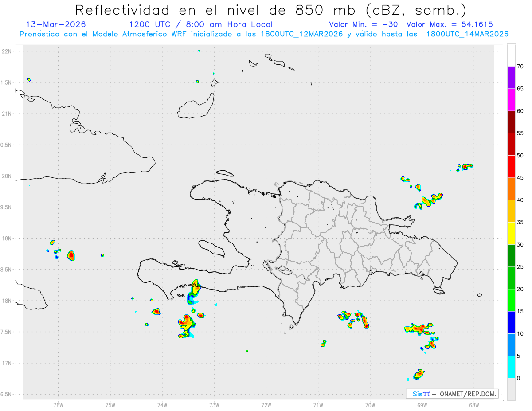Click the colorbar label '70'

pyautogui.click(x=520, y=67)
